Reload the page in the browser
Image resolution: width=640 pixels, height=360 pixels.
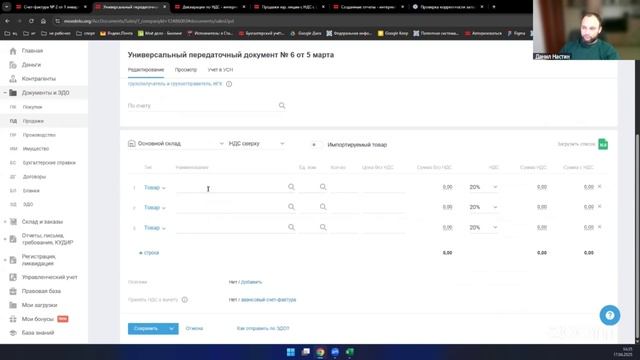31,21
